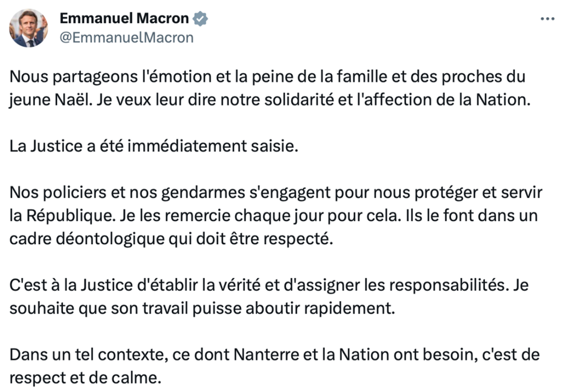This screenshot has width=571, height=392.
Task: Open the @EmmanuelMacron handle link
Action: pyautogui.click(x=126, y=38)
